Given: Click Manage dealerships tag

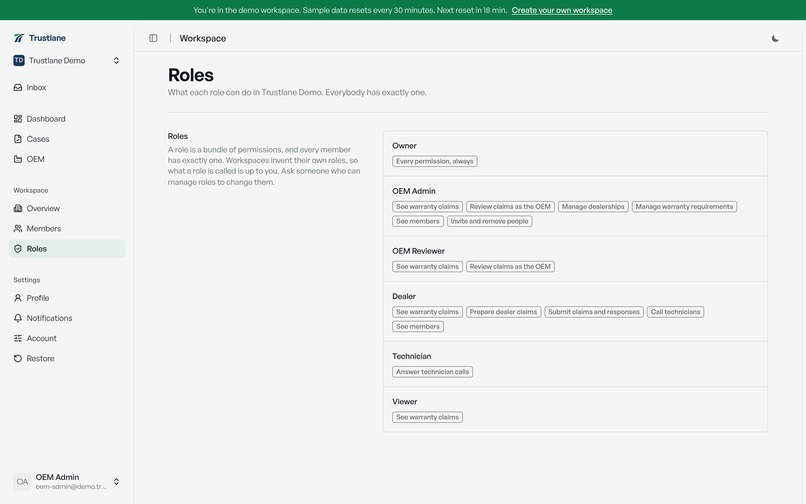Looking at the screenshot, I should [593, 207].
